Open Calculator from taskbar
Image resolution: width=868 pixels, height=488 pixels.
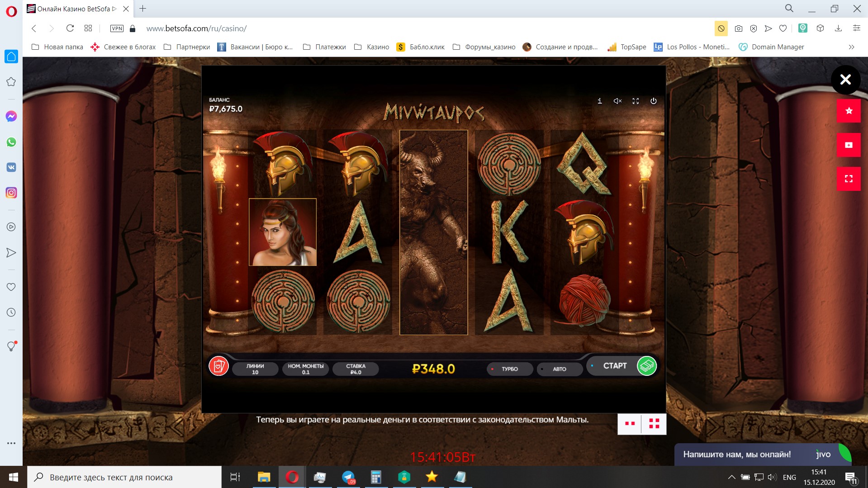376,477
